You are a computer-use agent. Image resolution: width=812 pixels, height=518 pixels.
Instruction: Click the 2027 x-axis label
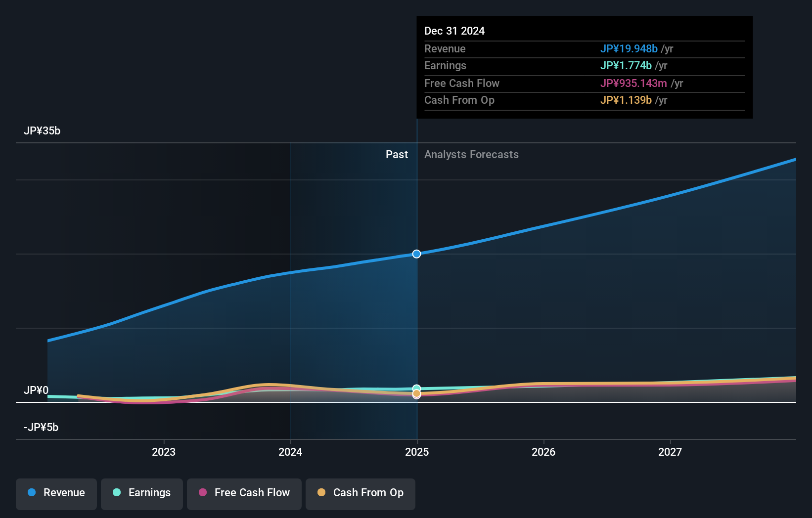click(670, 452)
